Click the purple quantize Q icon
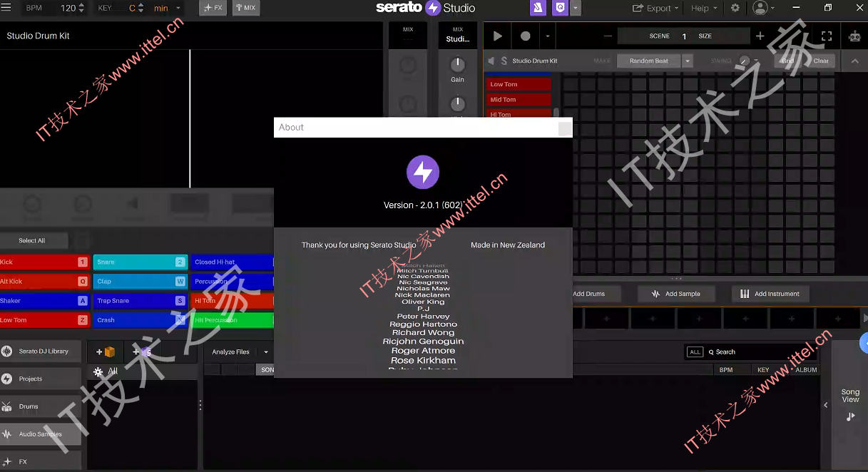The height and width of the screenshot is (472, 868). (x=561, y=8)
